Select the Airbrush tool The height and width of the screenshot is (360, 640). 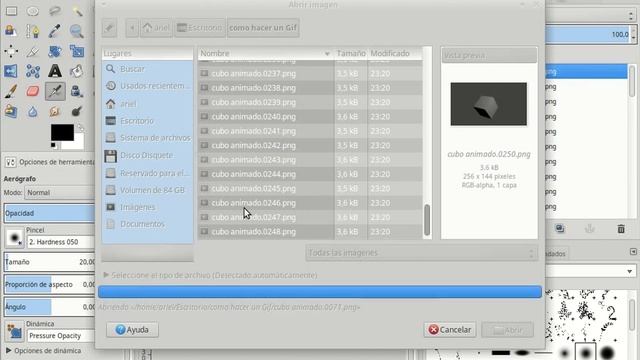point(55,91)
